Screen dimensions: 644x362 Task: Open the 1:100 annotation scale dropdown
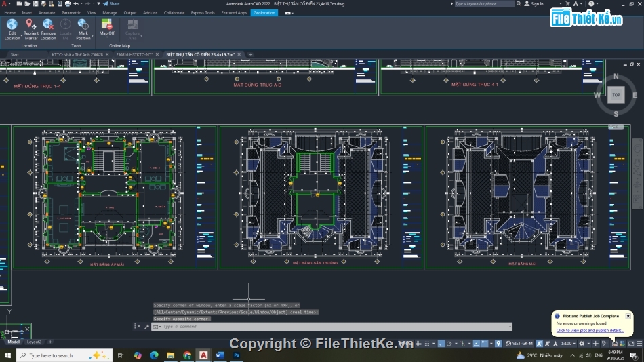point(566,344)
